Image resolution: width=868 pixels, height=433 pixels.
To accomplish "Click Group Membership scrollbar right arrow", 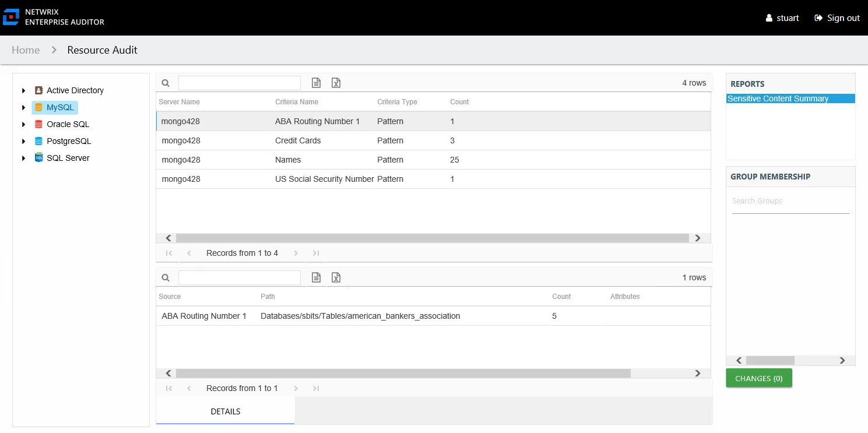I will coord(842,361).
